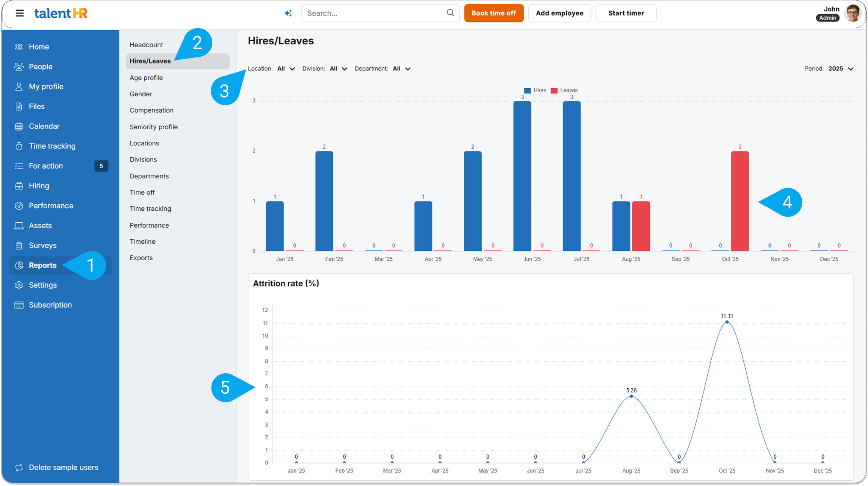Toggle the Hires series in legend
Image resolution: width=868 pixels, height=486 pixels.
click(535, 91)
